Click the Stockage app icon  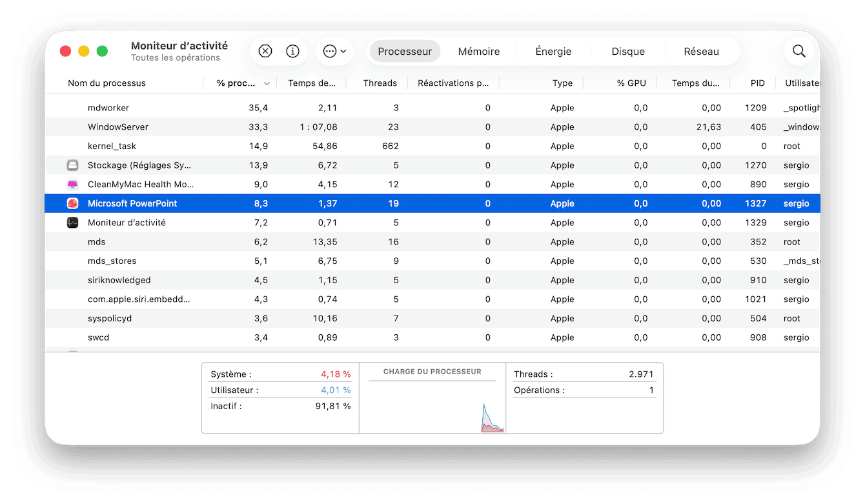[x=72, y=165]
